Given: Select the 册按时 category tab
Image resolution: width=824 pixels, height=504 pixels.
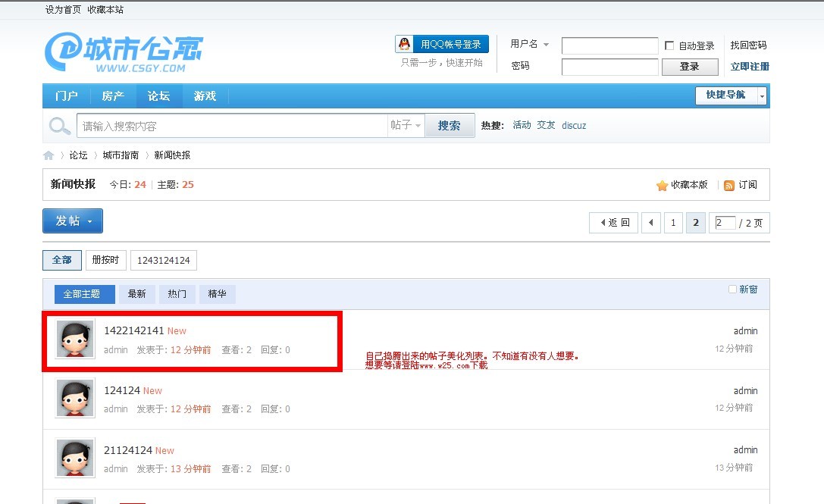Looking at the screenshot, I should pos(105,260).
